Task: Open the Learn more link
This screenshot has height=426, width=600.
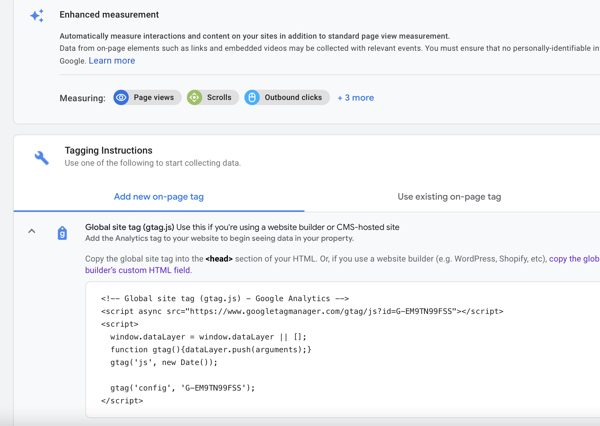Action: tap(112, 61)
